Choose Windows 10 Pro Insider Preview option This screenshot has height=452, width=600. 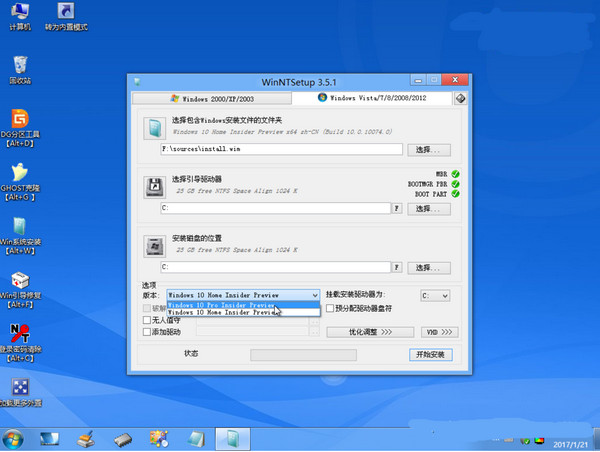(221, 304)
